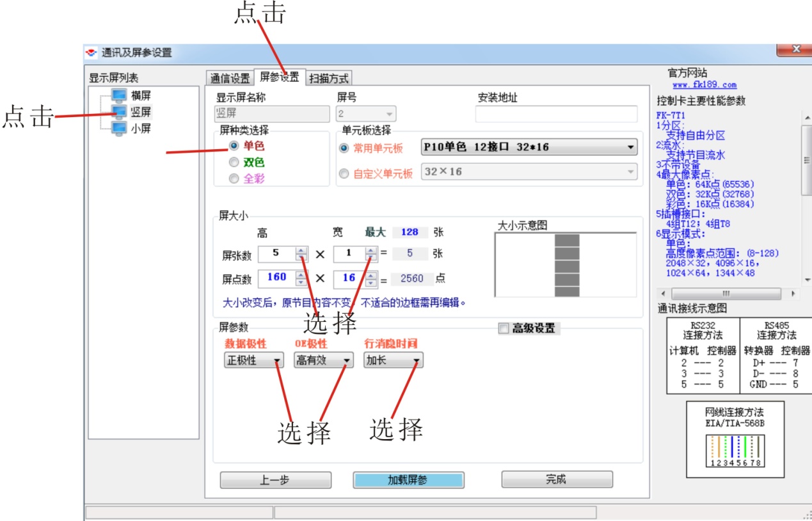812x521 pixels.
Task: Select the 双色 screen type radio button
Action: click(234, 163)
